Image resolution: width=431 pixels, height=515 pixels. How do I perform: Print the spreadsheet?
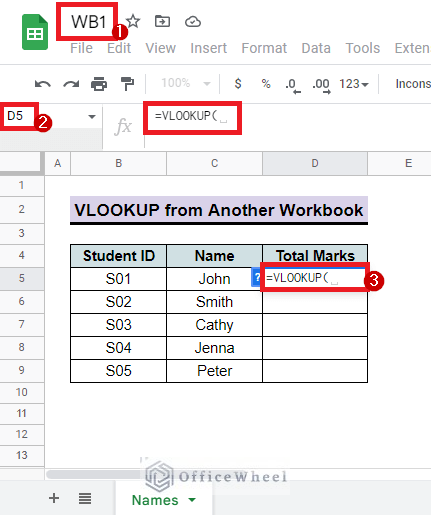tap(99, 84)
